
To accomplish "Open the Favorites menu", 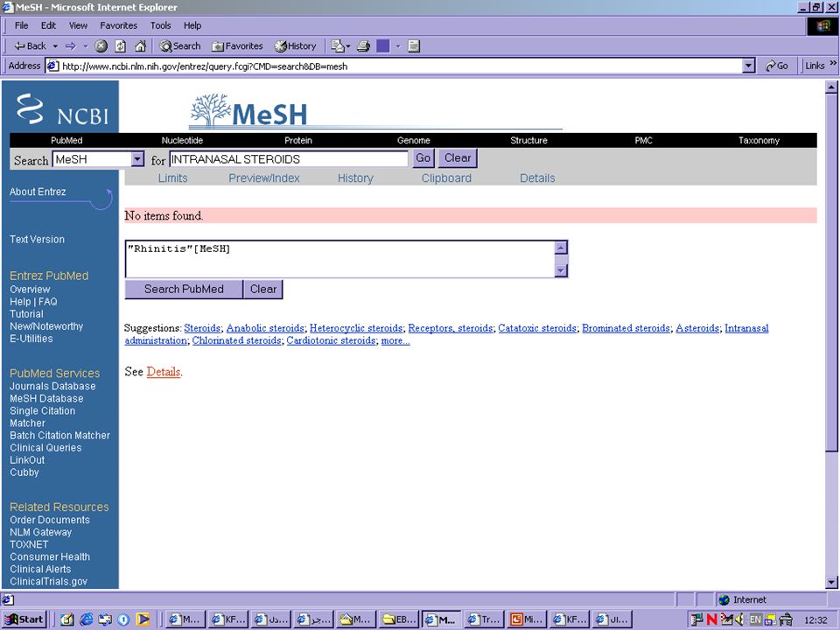I will point(118,25).
